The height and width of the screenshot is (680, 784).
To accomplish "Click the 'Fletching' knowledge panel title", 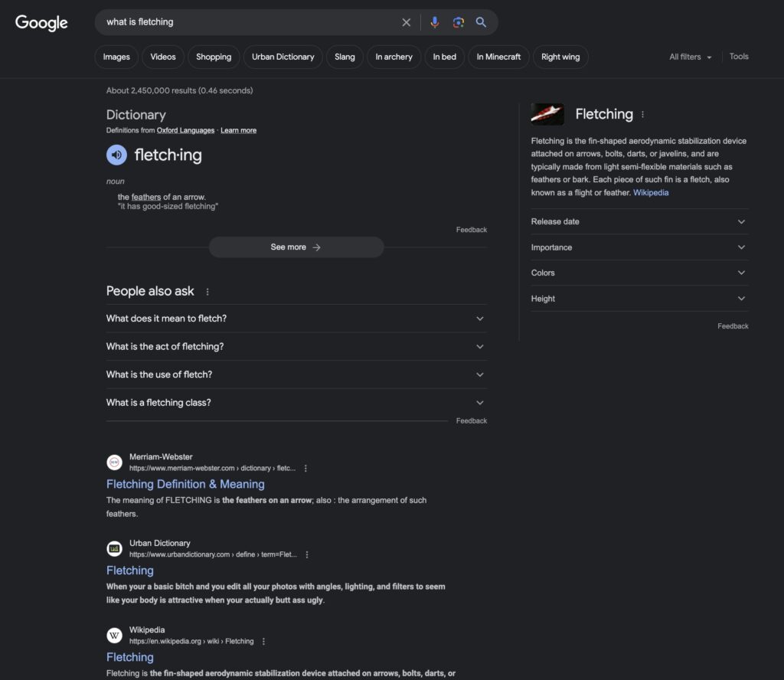I will tap(604, 115).
